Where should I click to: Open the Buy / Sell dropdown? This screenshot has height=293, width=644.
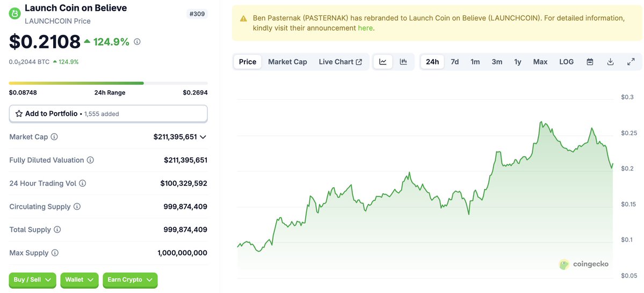[x=33, y=280]
